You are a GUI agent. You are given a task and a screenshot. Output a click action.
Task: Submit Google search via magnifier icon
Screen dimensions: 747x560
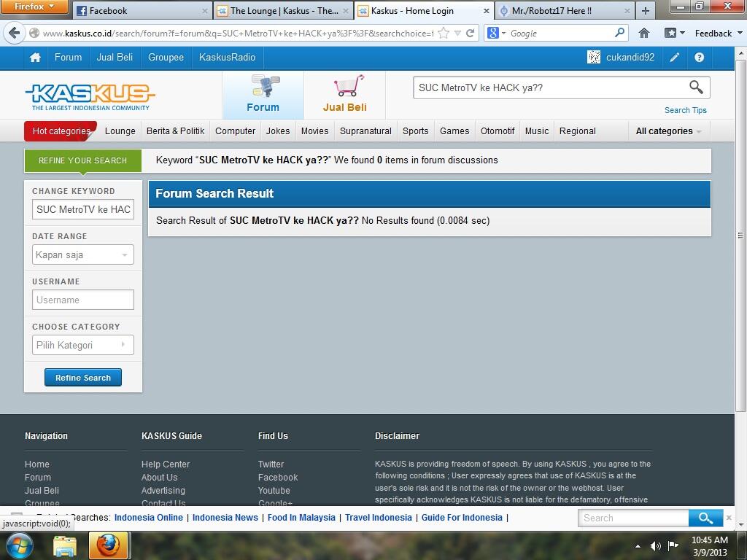point(619,32)
